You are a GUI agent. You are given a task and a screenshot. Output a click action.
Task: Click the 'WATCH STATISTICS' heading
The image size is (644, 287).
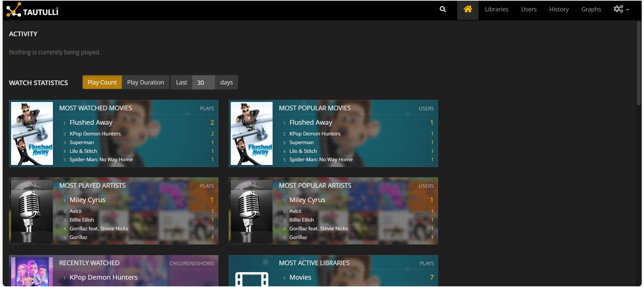click(39, 83)
